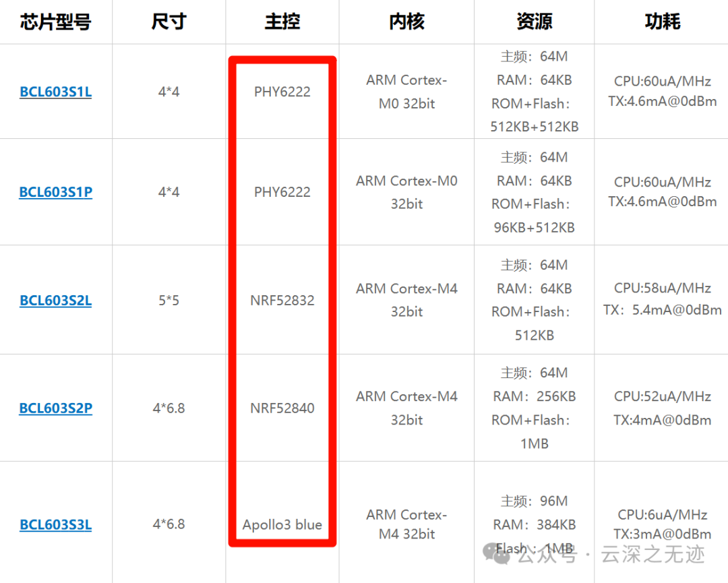Click the TX:3mA@0dBm power value
728x583 pixels.
[663, 534]
